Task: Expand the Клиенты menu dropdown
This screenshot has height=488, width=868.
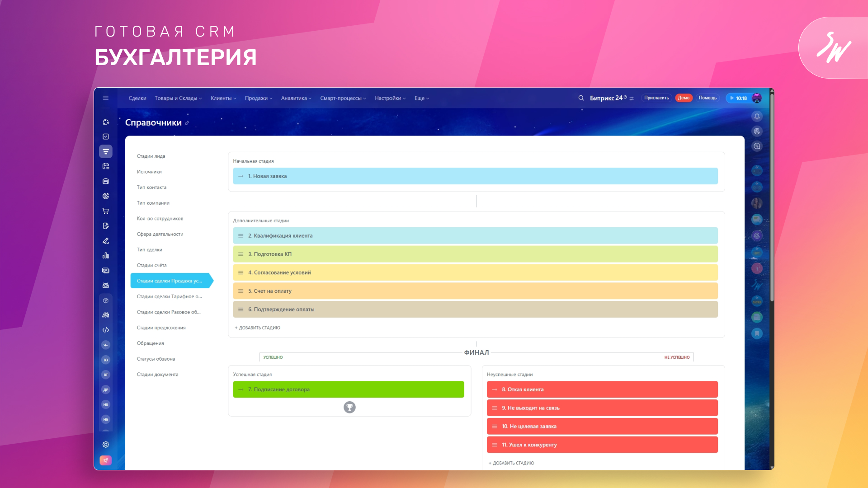Action: coord(223,98)
